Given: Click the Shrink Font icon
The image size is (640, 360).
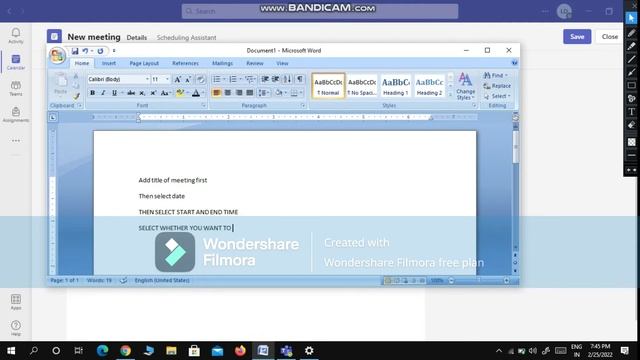Looking at the screenshot, I should pos(188,79).
